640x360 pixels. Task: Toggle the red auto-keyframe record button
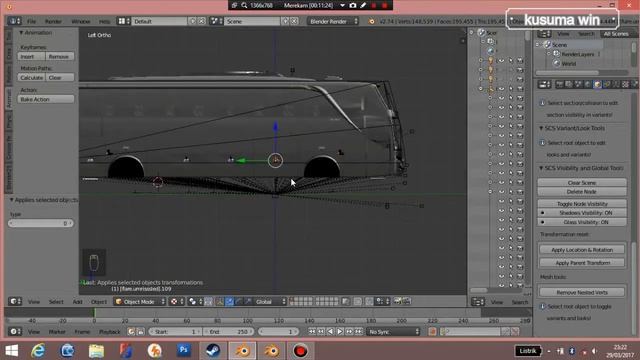coord(432,332)
